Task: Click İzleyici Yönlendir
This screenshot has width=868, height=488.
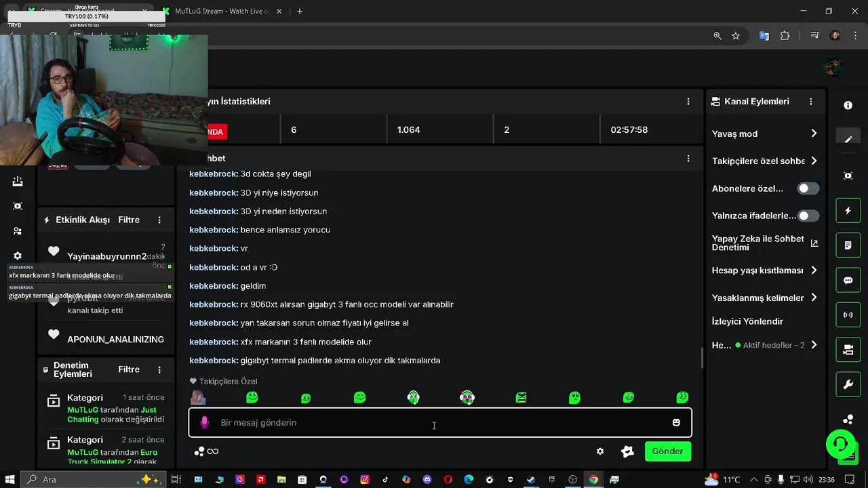Action: 747,321
